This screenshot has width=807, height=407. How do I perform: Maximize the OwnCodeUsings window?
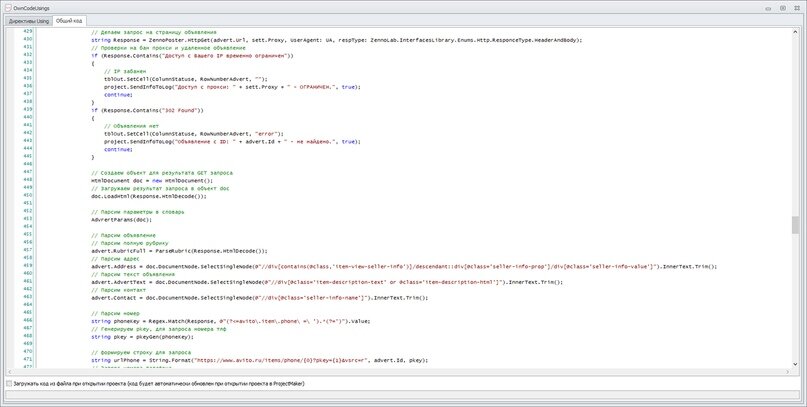point(782,8)
